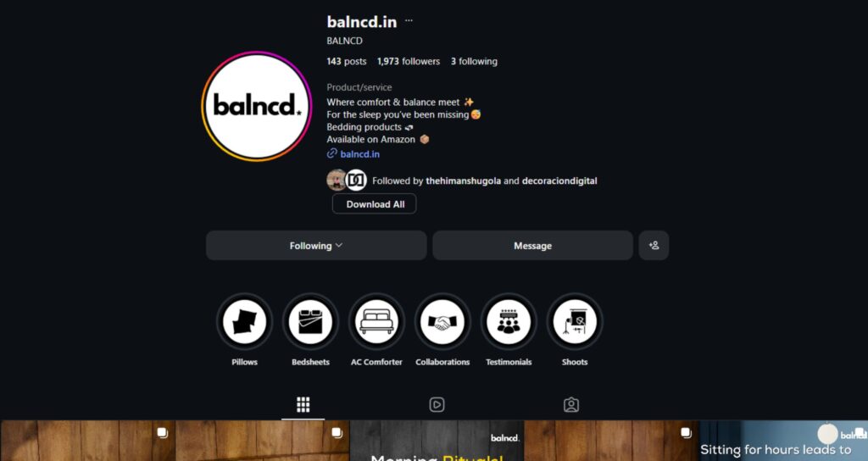
Task: Open the 3 following list
Action: point(474,61)
